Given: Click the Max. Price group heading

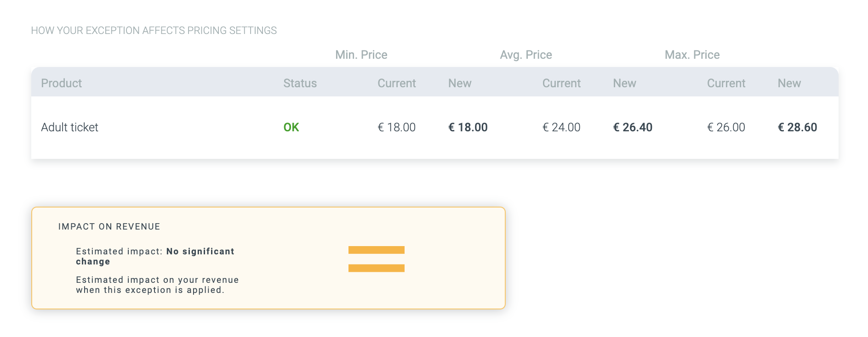Looking at the screenshot, I should 692,55.
